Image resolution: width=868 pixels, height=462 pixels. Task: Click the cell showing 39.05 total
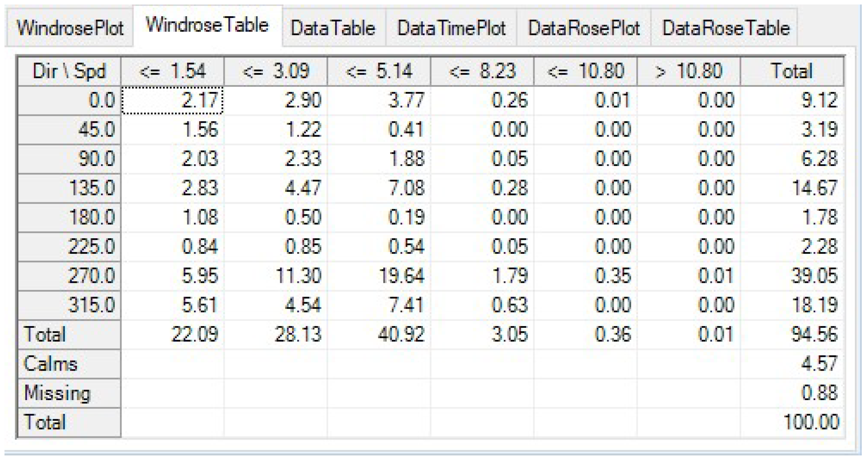pos(792,276)
